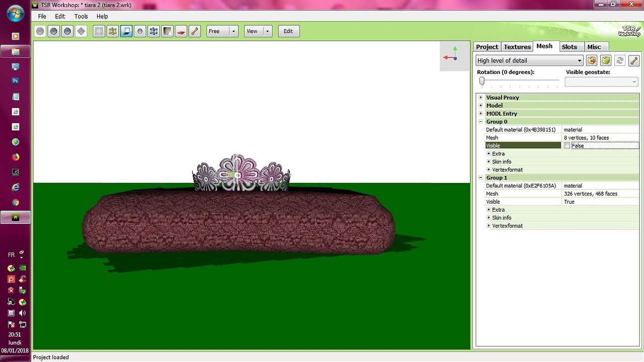Click the gray diamond shape toolbar icon
The image size is (644, 362).
pos(81,31)
